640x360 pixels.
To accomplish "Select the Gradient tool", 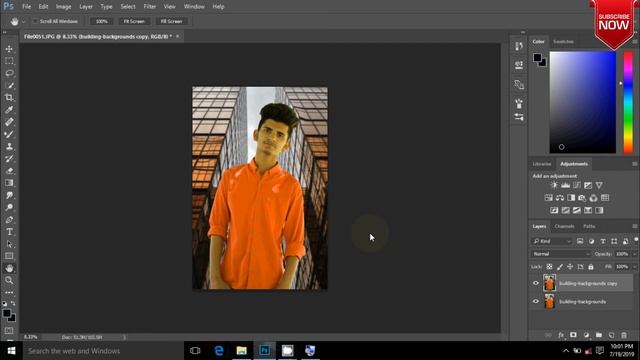I will point(9,183).
